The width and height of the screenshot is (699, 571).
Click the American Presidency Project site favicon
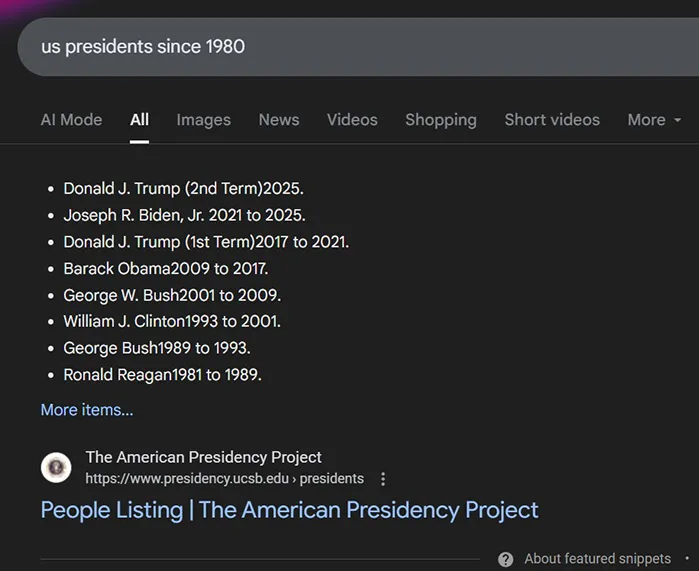56,467
